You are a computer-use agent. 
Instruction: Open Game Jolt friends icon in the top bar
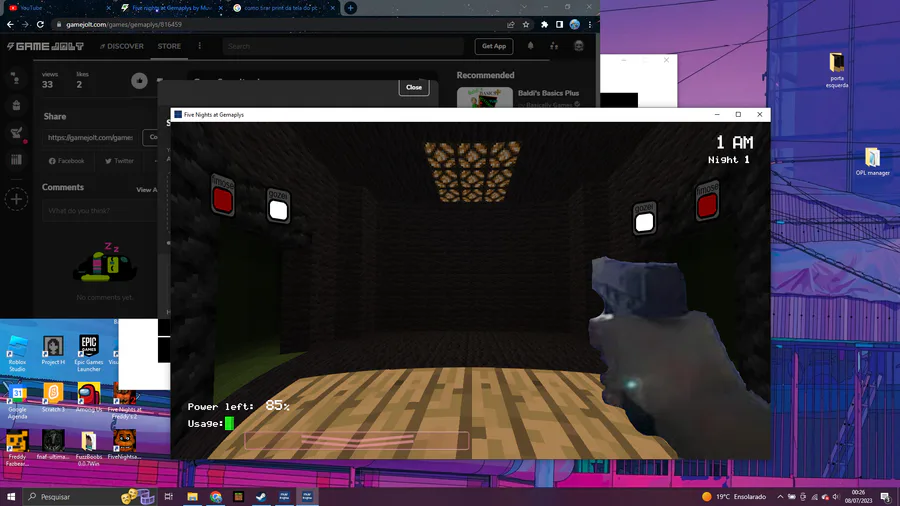(554, 46)
